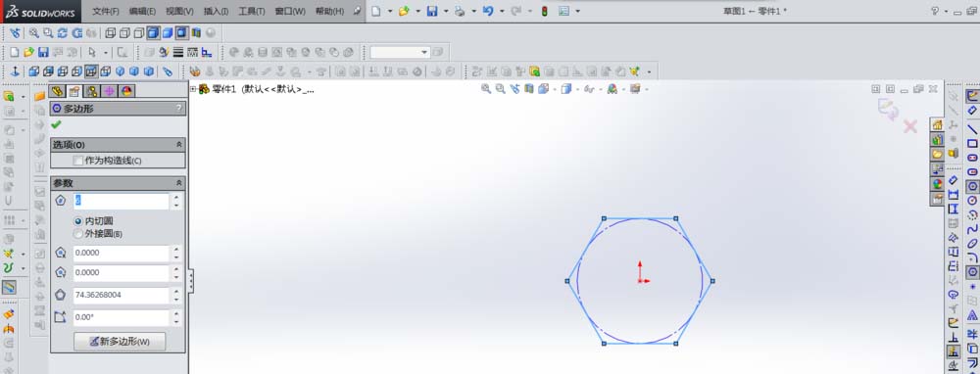Select the 外接圆 circumscribed circle radio button
This screenshot has width=980, height=374.
78,234
